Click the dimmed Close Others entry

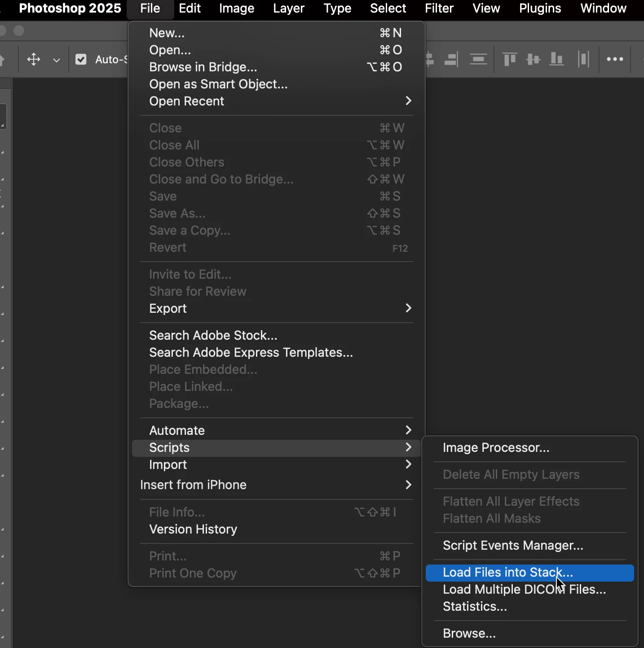(276, 162)
